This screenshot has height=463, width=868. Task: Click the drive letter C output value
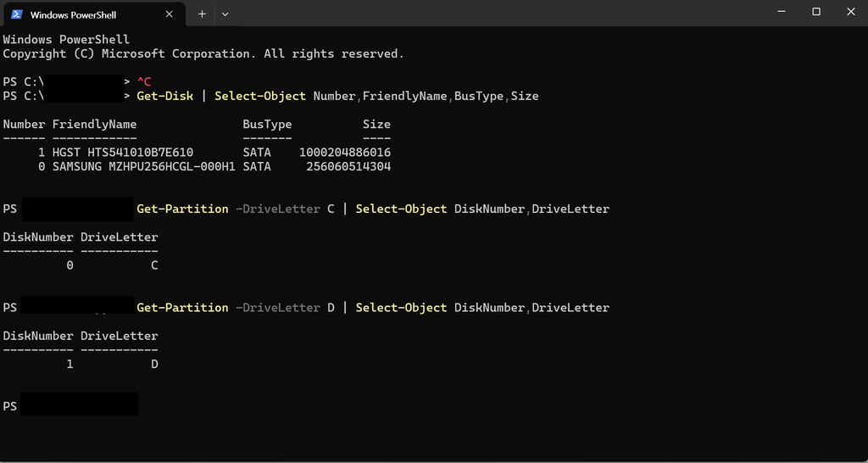pyautogui.click(x=154, y=265)
